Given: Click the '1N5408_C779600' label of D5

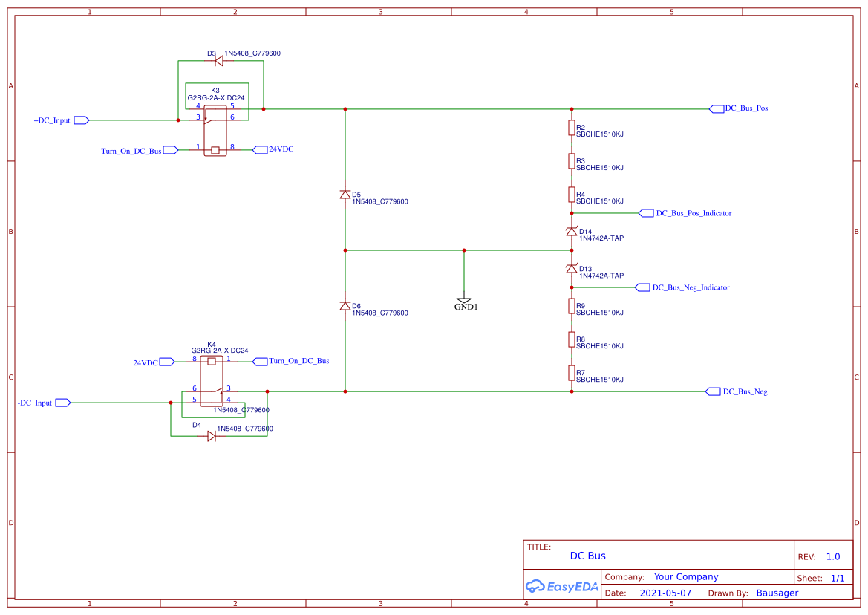Looking at the screenshot, I should click(380, 201).
